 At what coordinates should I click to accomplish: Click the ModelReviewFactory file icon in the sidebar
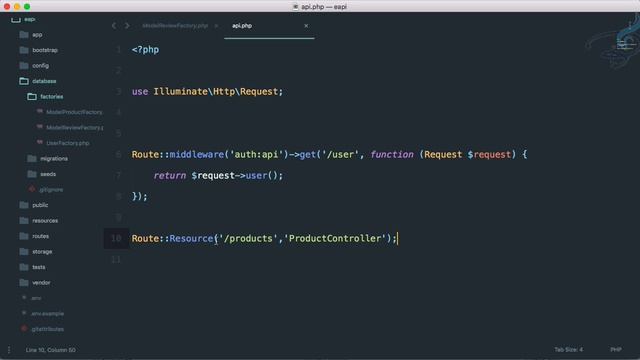click(40, 127)
